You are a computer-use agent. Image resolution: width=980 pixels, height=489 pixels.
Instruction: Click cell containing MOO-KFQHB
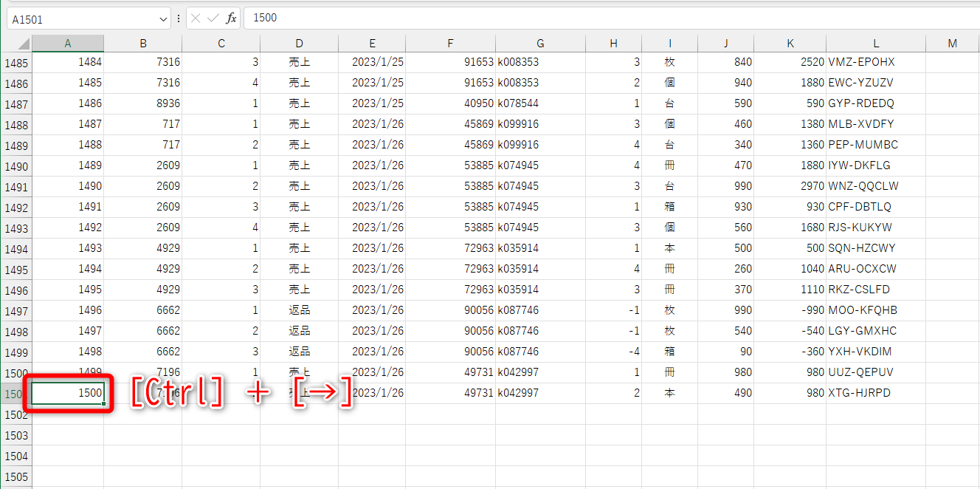click(876, 310)
